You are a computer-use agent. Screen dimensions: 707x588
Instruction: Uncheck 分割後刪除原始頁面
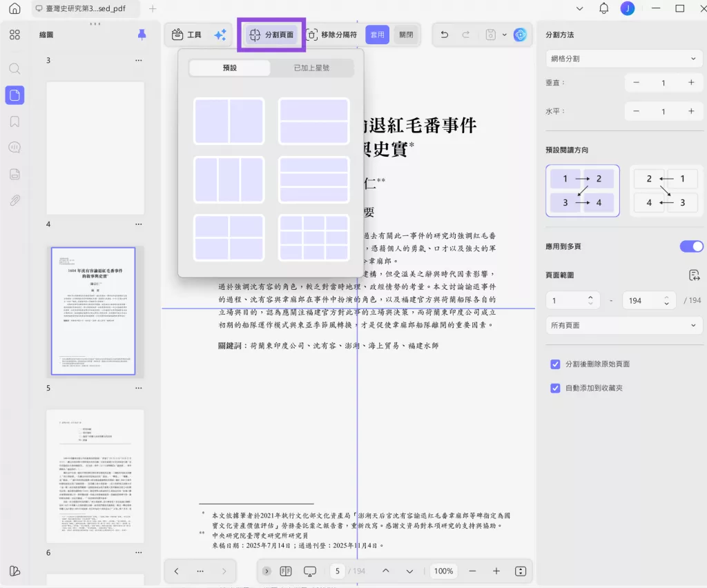click(555, 364)
